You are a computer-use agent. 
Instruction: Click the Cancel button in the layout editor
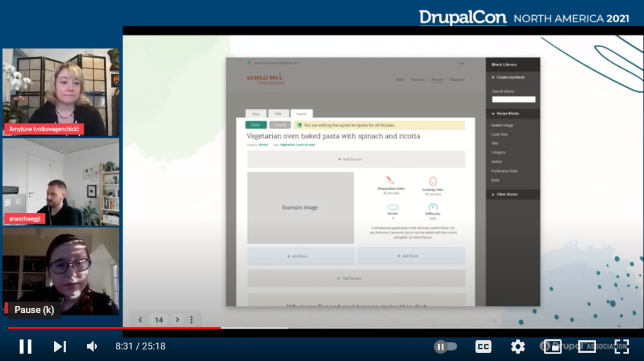[280, 125]
